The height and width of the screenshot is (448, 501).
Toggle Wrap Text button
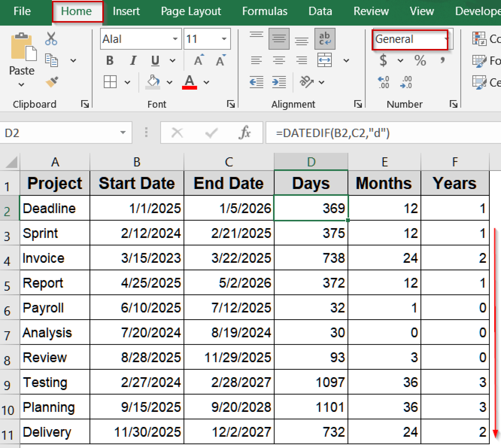[x=324, y=39]
